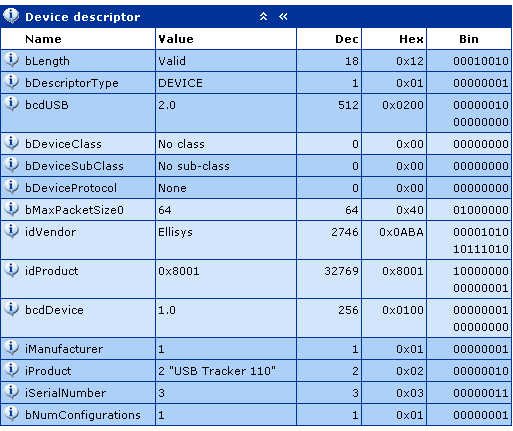Click the info icon next to bMaxPacketSize0

11,209
